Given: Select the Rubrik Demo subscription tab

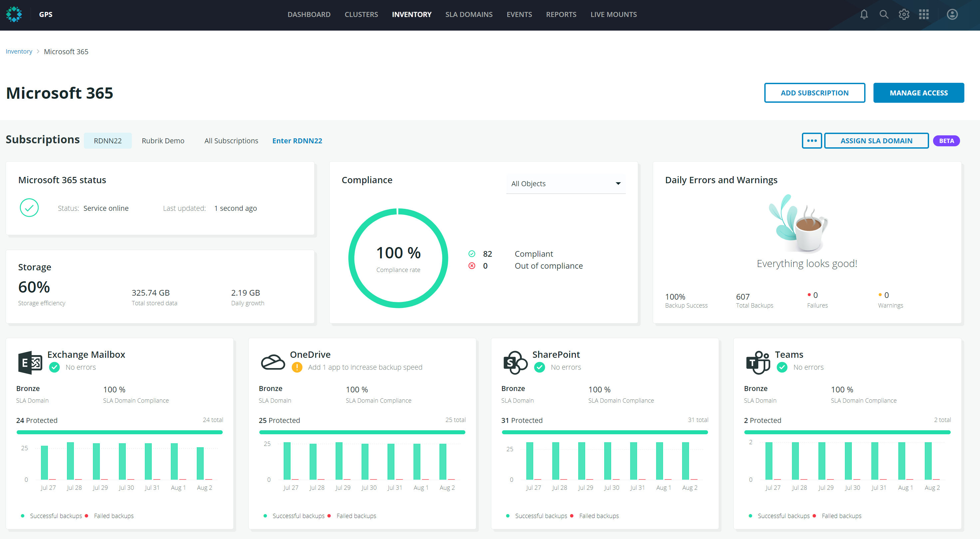Looking at the screenshot, I should click(x=163, y=141).
